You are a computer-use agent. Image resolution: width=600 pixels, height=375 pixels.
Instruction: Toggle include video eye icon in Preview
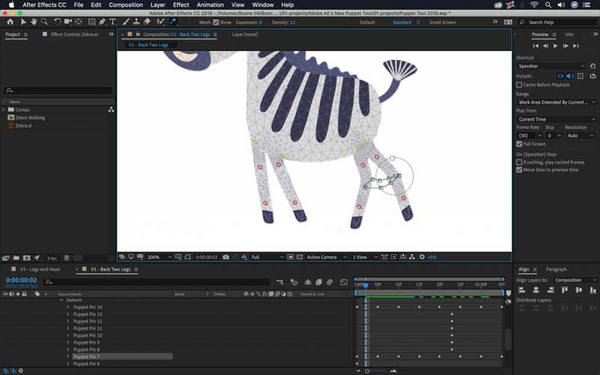(561, 76)
